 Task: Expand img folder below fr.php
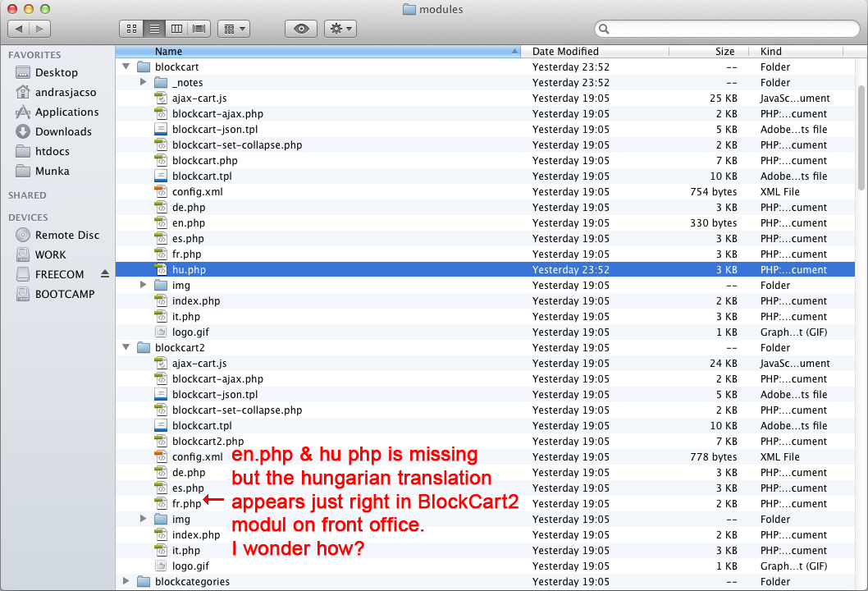point(143,519)
